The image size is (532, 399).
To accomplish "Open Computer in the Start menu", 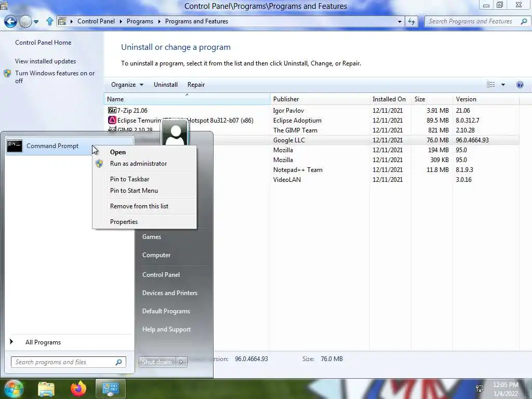I will 156,255.
